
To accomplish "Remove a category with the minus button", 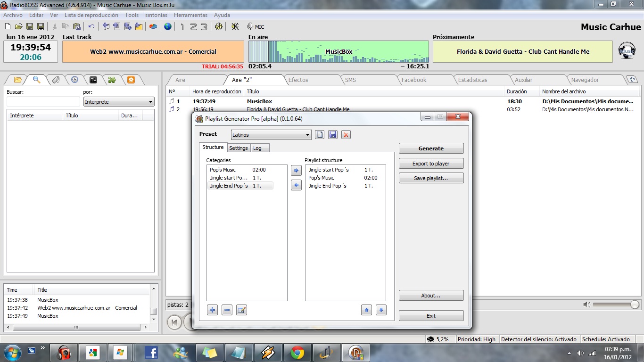I will point(227,310).
